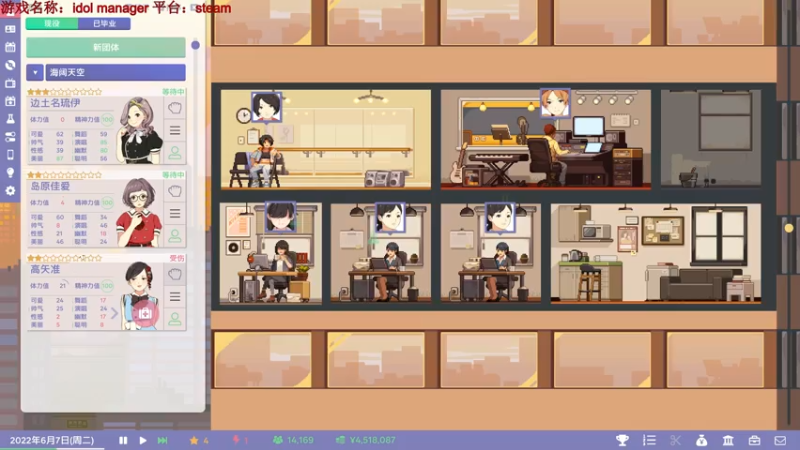Screen dimensions: 800x450
Task: Open the toggle-switch policies icon in sidebar
Action: (10, 137)
